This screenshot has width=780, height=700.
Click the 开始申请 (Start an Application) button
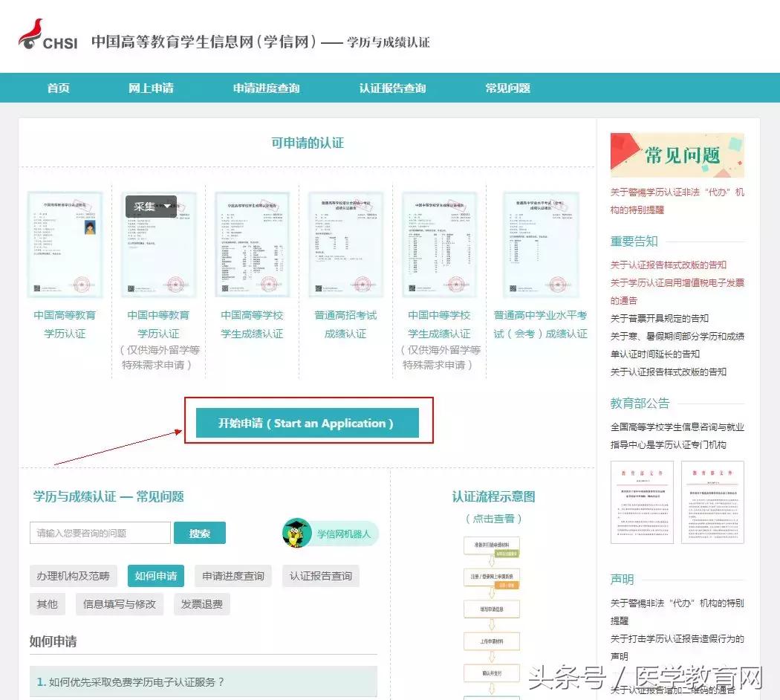pyautogui.click(x=308, y=422)
